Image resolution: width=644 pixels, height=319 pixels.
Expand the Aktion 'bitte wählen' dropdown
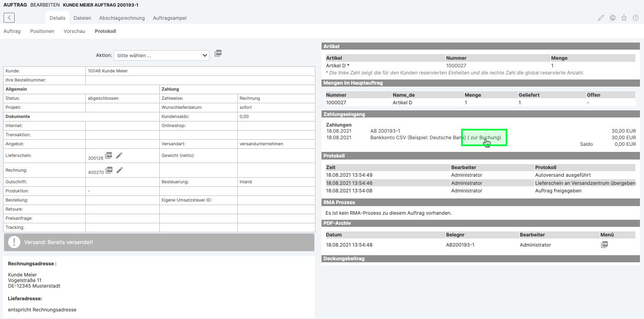pos(161,55)
